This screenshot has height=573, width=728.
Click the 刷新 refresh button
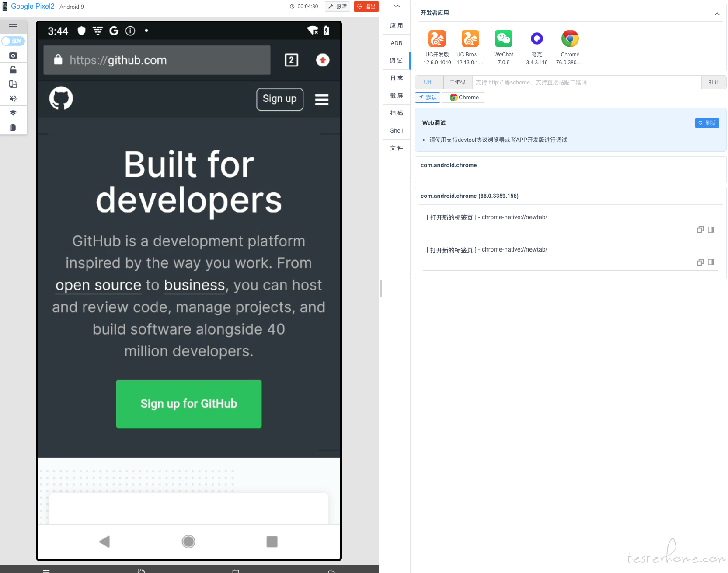point(707,123)
